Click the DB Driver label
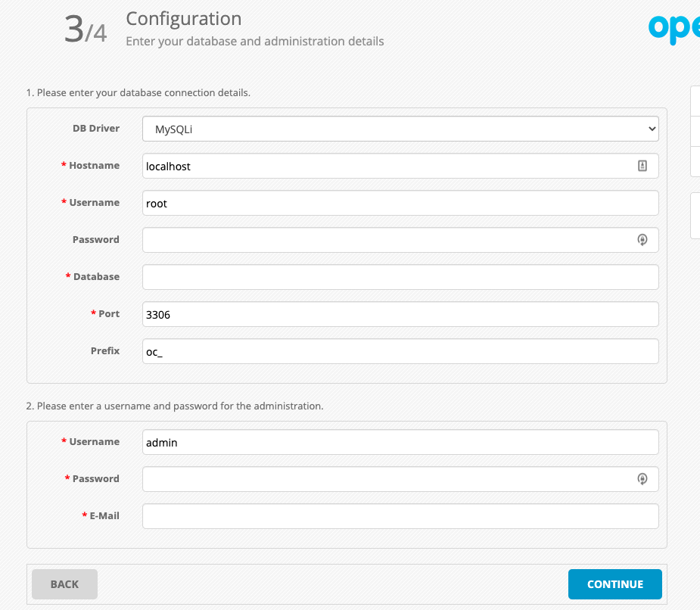The height and width of the screenshot is (610, 700). tap(95, 129)
